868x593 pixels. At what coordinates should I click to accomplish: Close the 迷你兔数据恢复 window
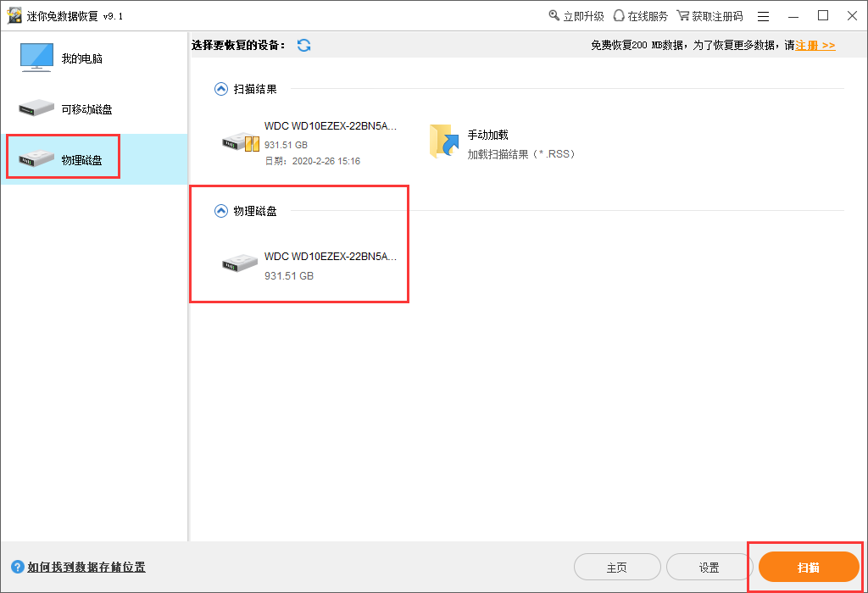[853, 15]
